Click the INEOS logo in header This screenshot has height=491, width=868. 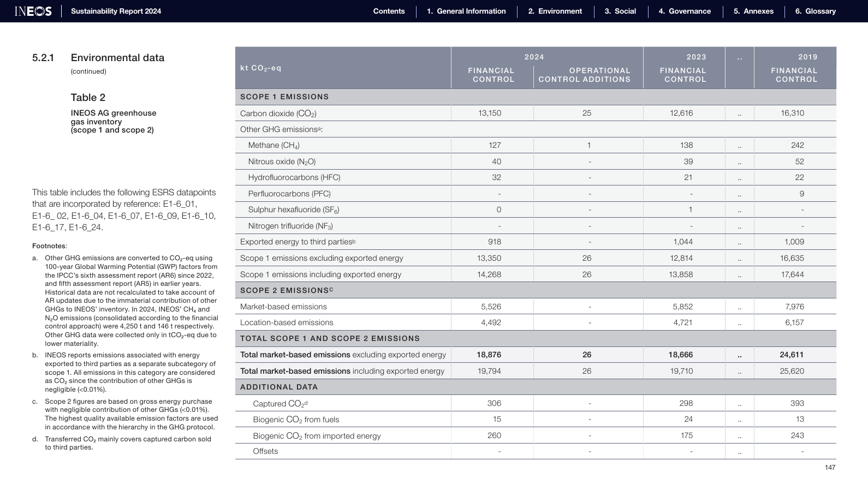tap(33, 11)
